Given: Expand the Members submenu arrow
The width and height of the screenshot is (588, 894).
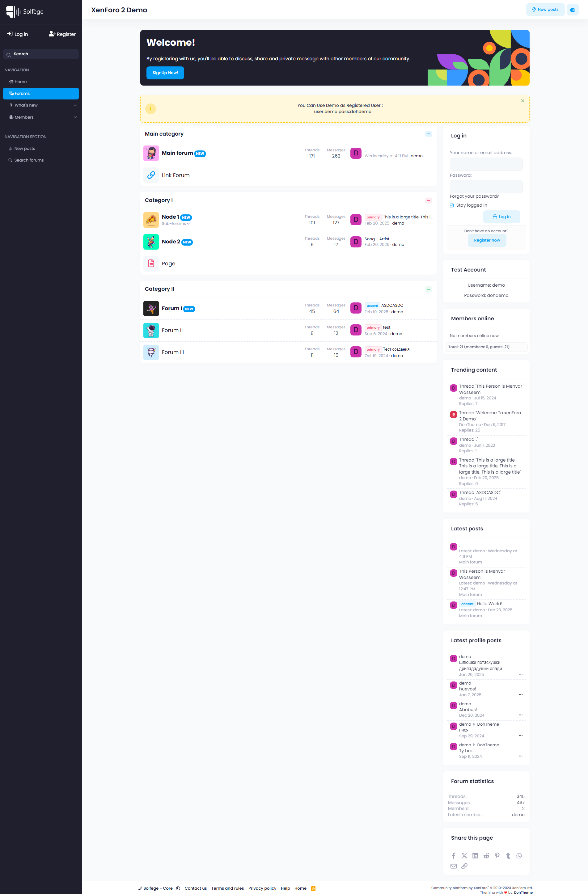Looking at the screenshot, I should 75,117.
